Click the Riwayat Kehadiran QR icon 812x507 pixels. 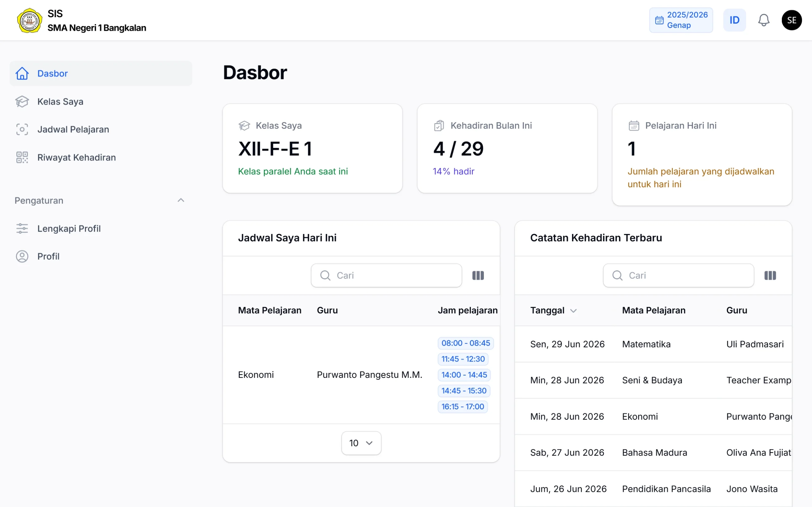(x=22, y=157)
